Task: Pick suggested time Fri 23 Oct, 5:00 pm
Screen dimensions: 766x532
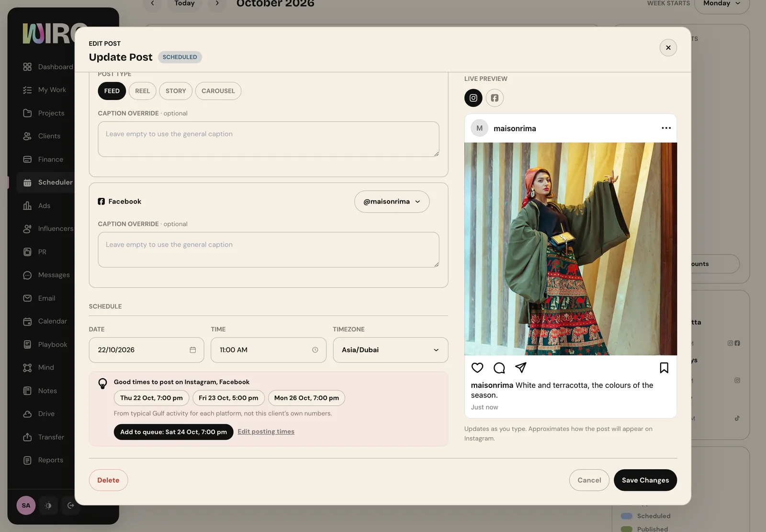Action: point(228,398)
